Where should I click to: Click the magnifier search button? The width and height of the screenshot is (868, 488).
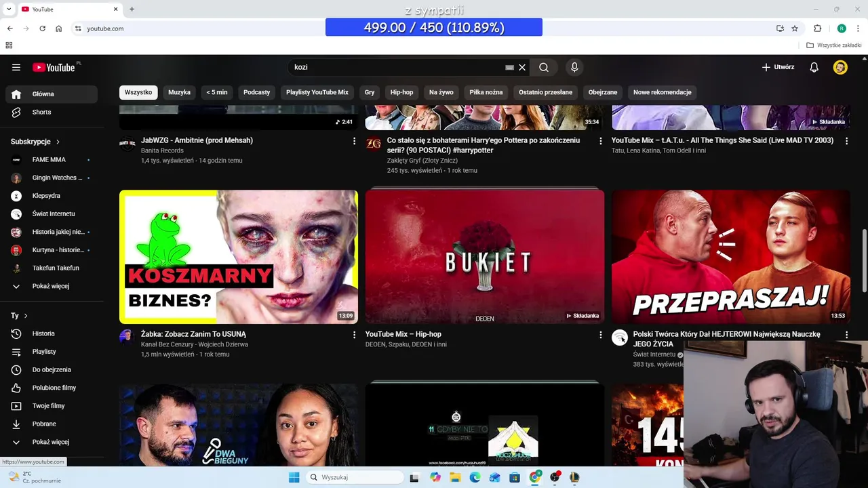tap(544, 67)
